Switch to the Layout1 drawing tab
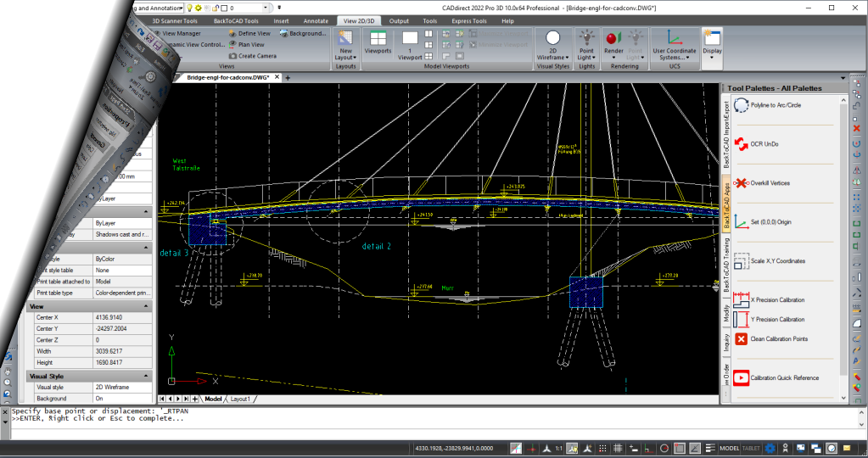The image size is (868, 458). (240, 399)
